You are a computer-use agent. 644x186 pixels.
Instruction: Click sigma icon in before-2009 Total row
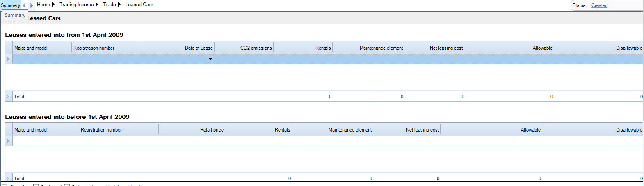point(9,179)
